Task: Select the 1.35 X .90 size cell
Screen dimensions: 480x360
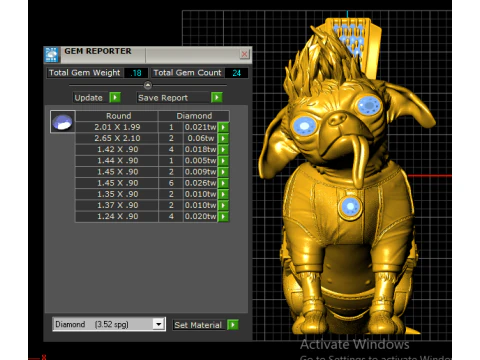Action: coord(117,194)
